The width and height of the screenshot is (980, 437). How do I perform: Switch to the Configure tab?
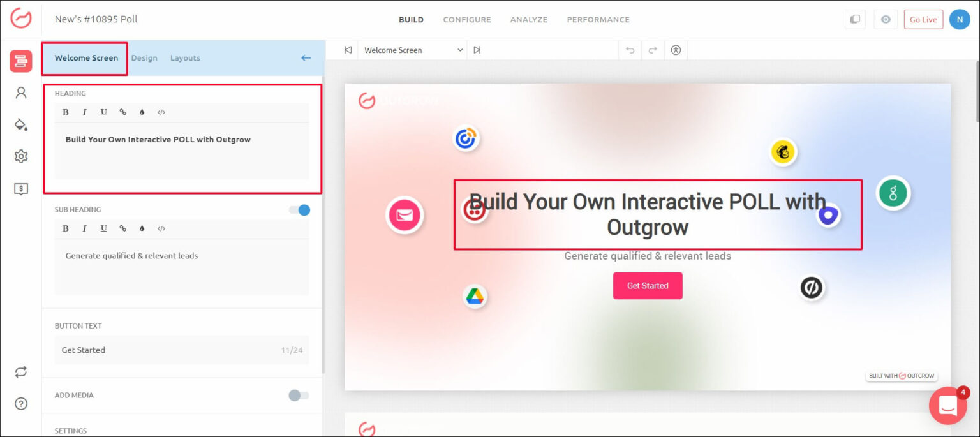(x=467, y=20)
